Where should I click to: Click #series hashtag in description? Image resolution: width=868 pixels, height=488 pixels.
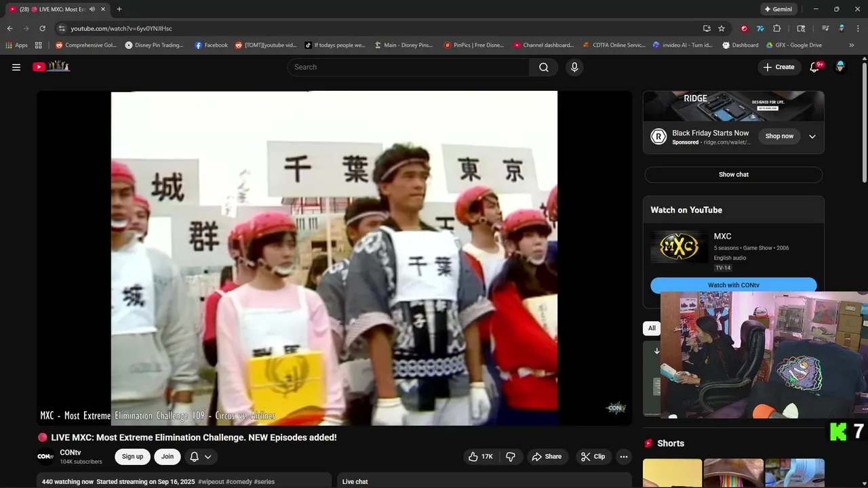[x=264, y=482]
